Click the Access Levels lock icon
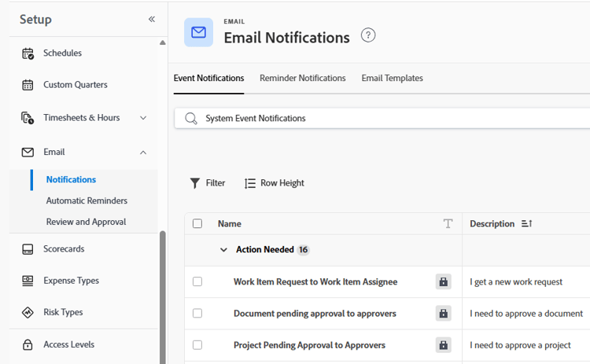Image resolution: width=590 pixels, height=364 pixels. click(28, 344)
